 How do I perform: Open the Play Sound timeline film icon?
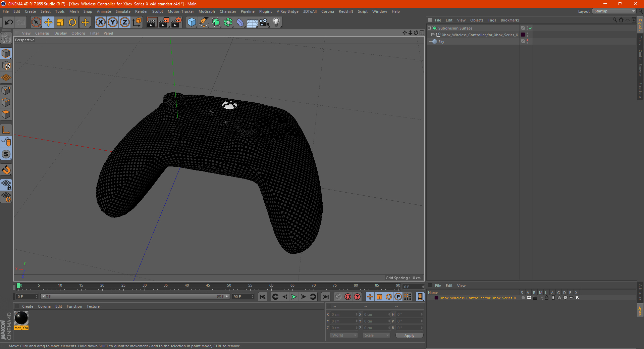point(420,297)
